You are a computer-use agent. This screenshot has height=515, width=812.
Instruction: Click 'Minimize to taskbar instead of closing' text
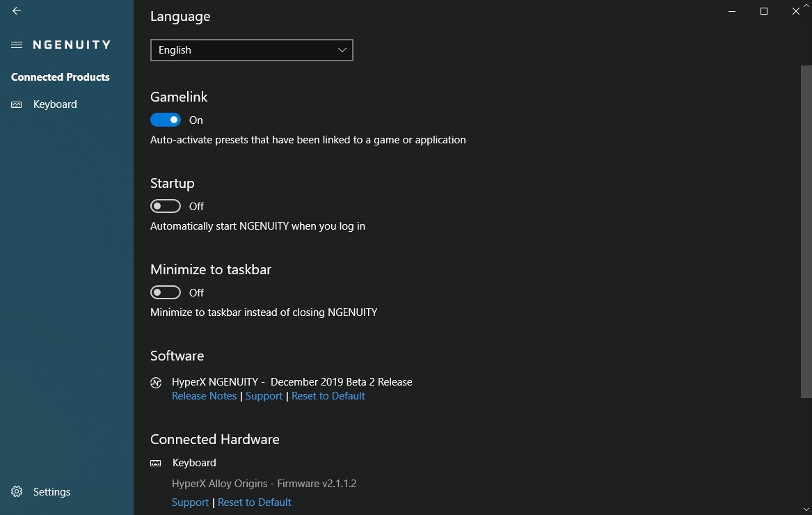[264, 312]
